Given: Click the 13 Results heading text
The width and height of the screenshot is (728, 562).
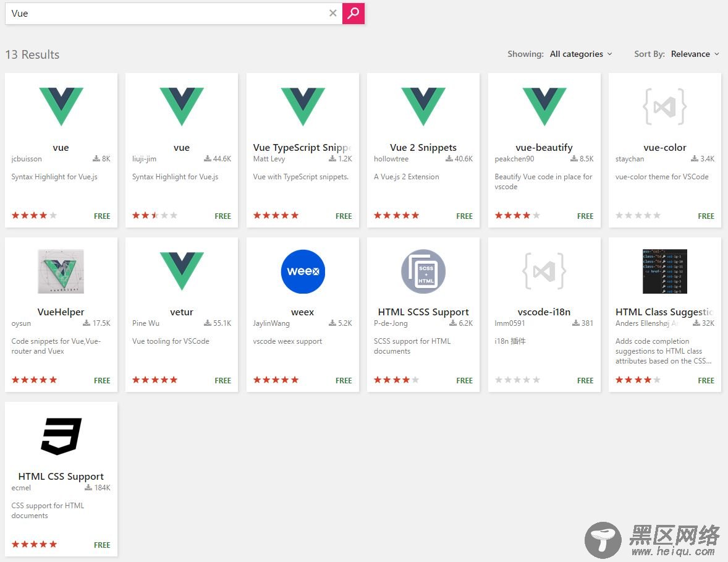Looking at the screenshot, I should click(33, 54).
